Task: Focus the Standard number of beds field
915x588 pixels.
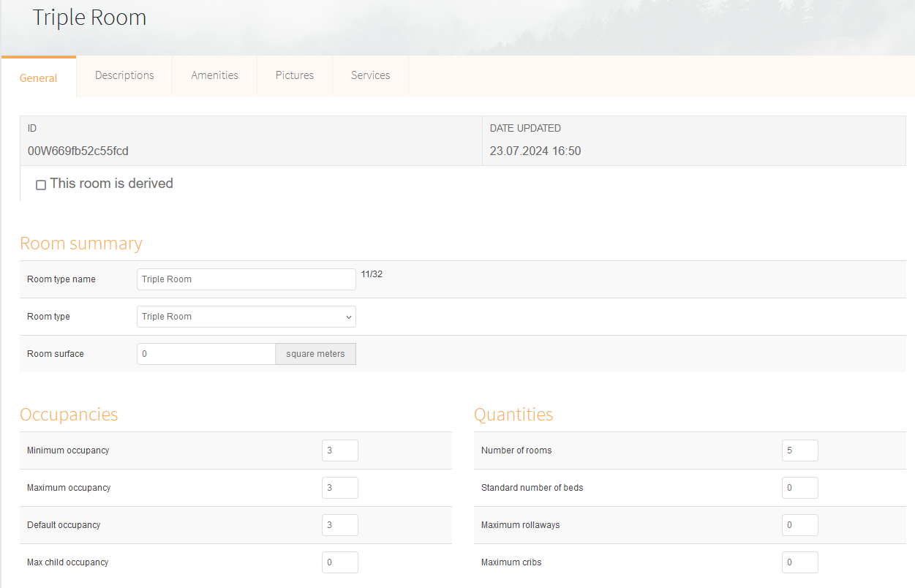Action: 799,488
